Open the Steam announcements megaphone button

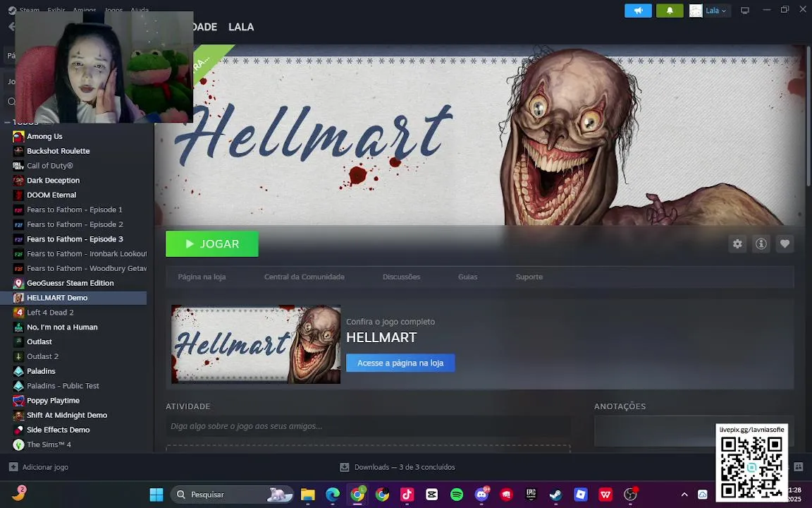click(638, 11)
